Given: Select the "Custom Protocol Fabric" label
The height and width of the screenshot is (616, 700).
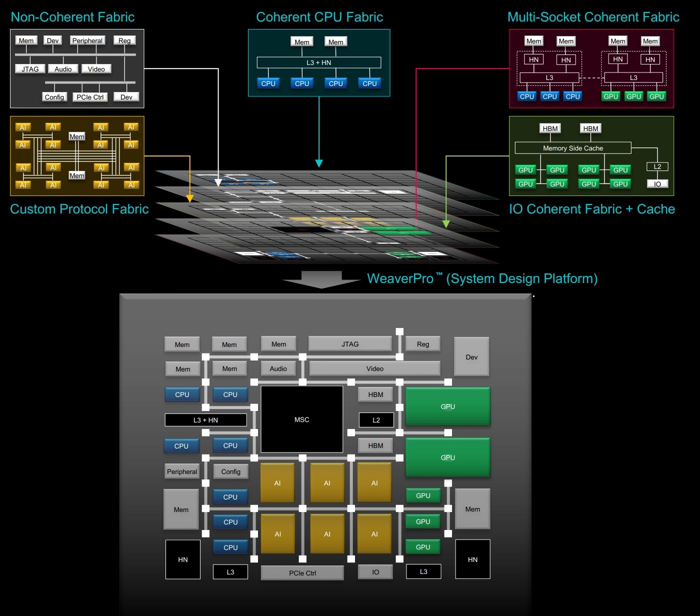Looking at the screenshot, I should coord(79,209).
